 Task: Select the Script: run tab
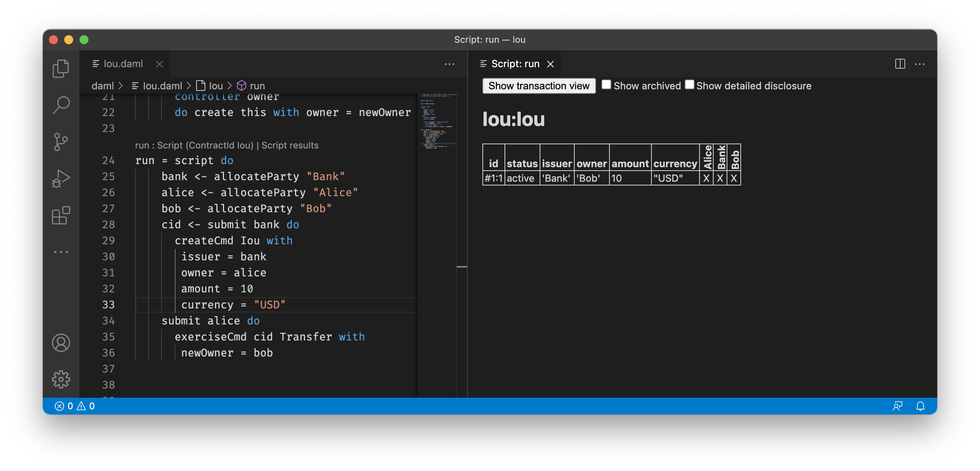coord(515,64)
